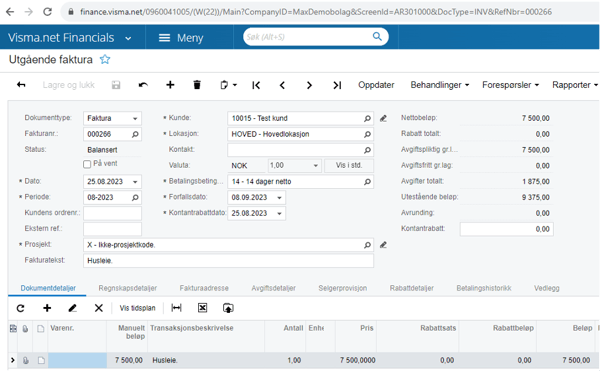Click the toolbar back arrow icon
600x371 pixels.
(x=21, y=85)
